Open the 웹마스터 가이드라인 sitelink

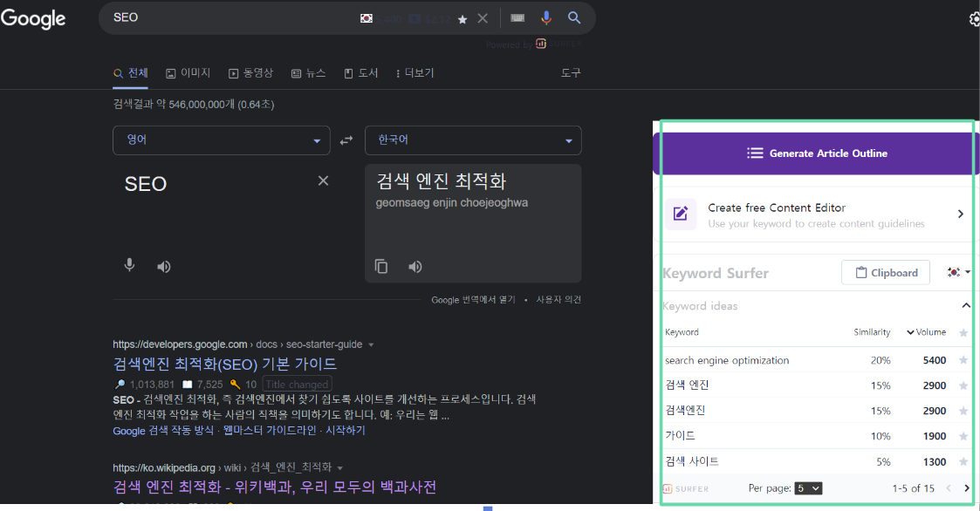click(x=270, y=431)
